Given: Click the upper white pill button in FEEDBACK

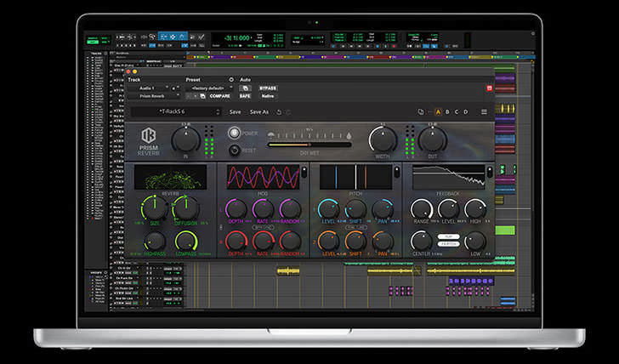Looking at the screenshot, I should pos(448,236).
